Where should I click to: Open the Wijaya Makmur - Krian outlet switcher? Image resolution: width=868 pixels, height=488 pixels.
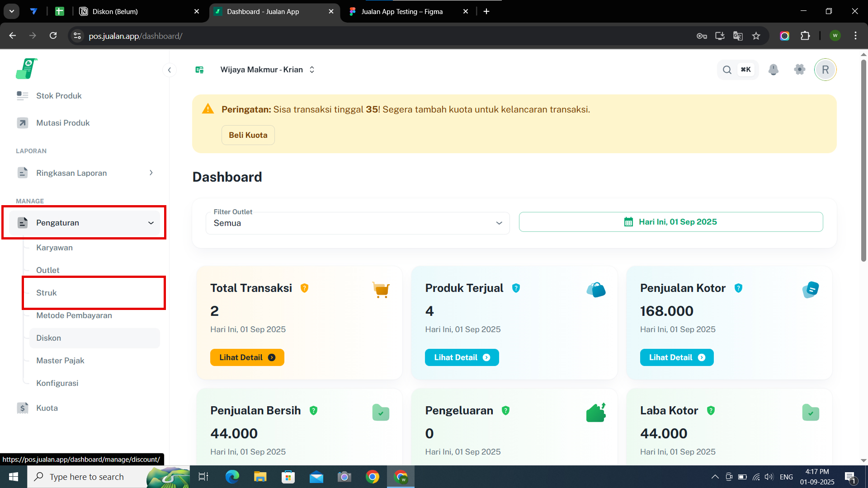267,70
